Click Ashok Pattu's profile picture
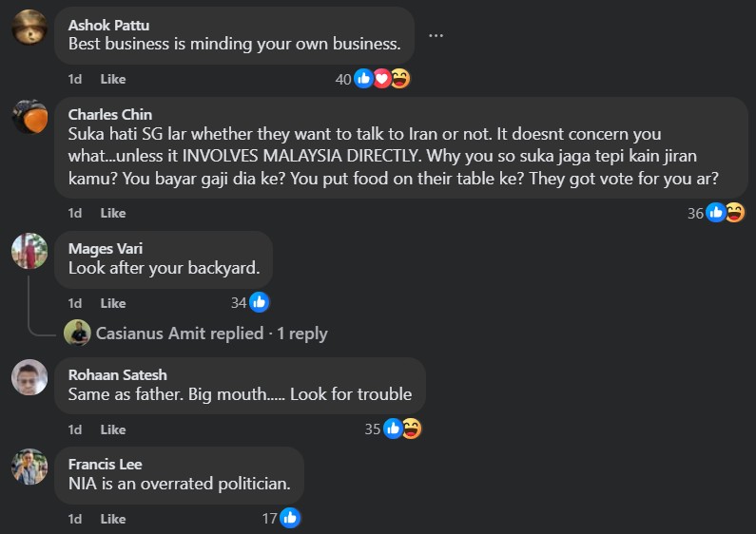The width and height of the screenshot is (756, 534). (29, 28)
